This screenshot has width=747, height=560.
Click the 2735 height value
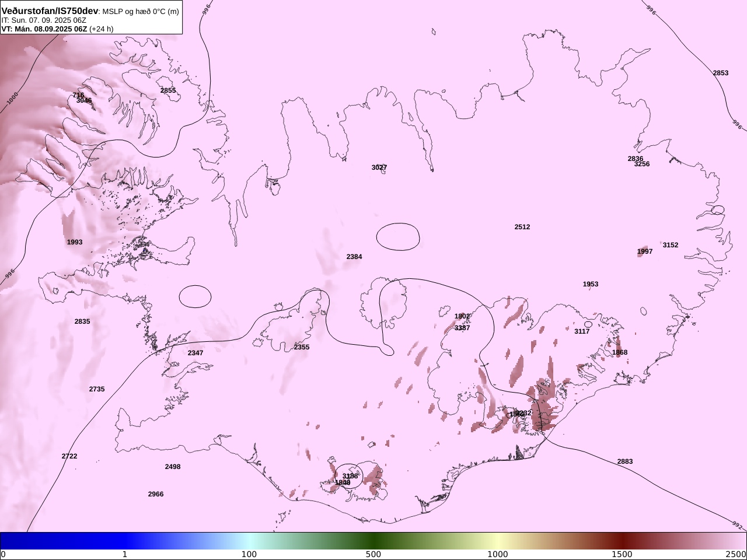[97, 389]
